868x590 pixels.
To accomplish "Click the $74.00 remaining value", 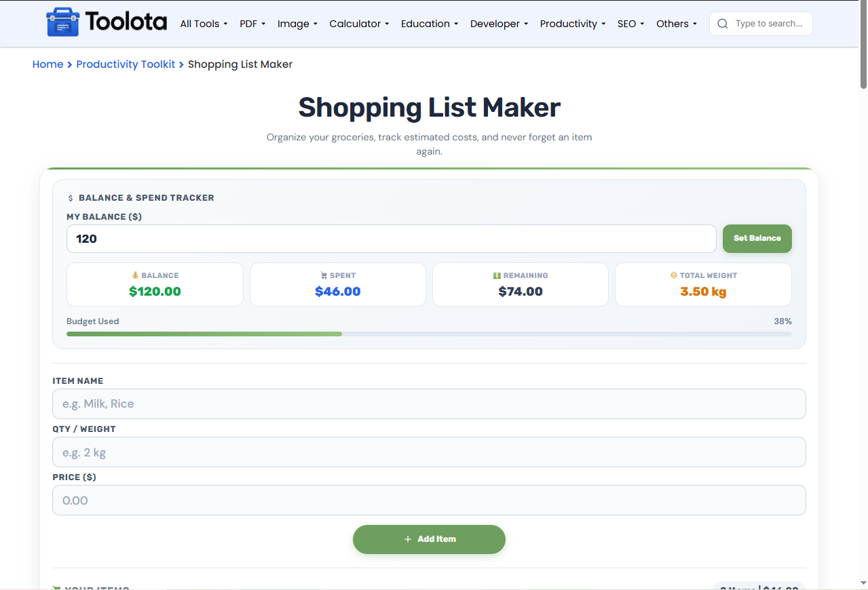I will click(521, 292).
